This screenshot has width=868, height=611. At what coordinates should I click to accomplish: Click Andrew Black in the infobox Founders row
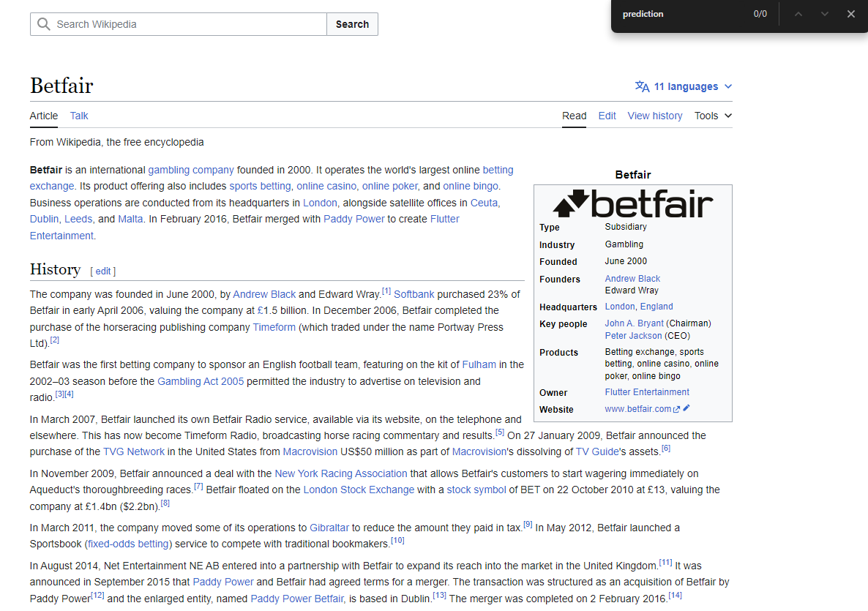point(632,278)
